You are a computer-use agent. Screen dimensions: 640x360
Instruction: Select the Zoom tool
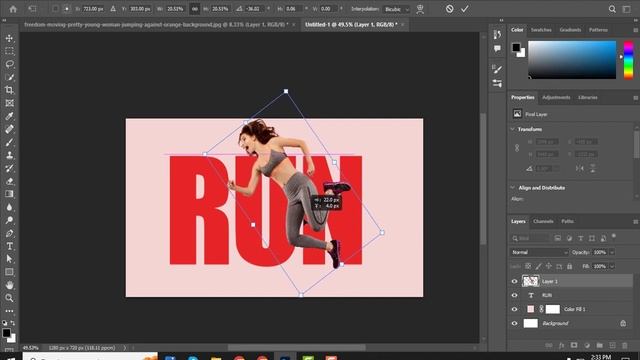(x=9, y=298)
